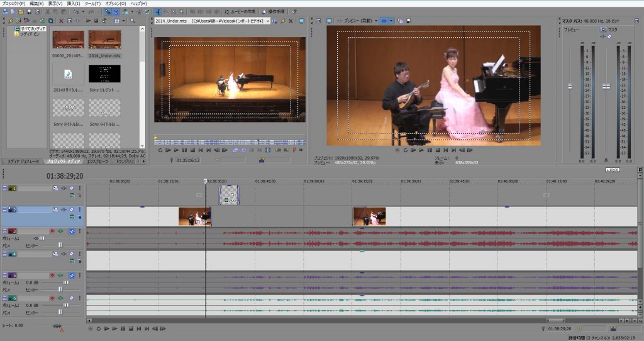Select the video clip on track 2 at 01:38:15

(195, 216)
